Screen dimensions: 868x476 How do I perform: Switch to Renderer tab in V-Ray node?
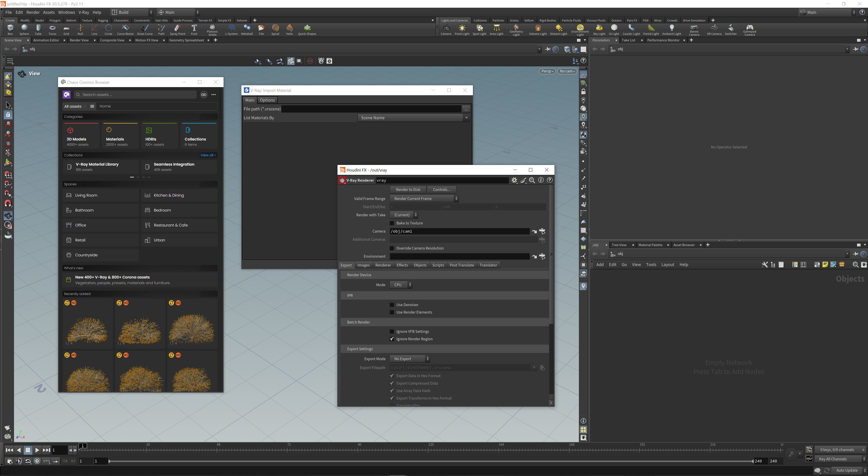(383, 265)
